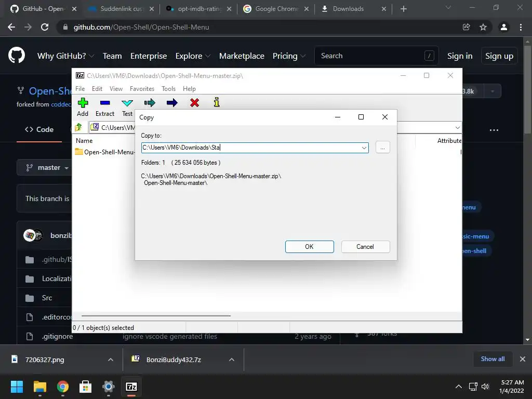The height and width of the screenshot is (399, 532).
Task: Open Windows Start menu
Action: 17,387
